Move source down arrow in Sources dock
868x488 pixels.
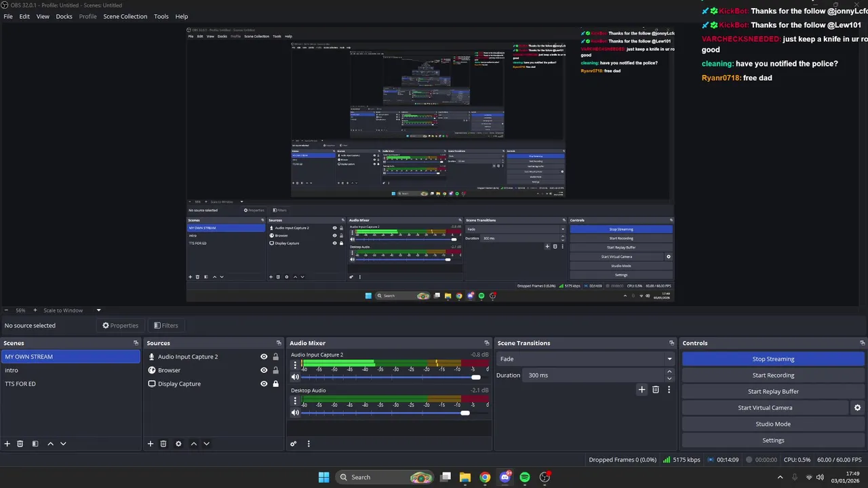(206, 444)
